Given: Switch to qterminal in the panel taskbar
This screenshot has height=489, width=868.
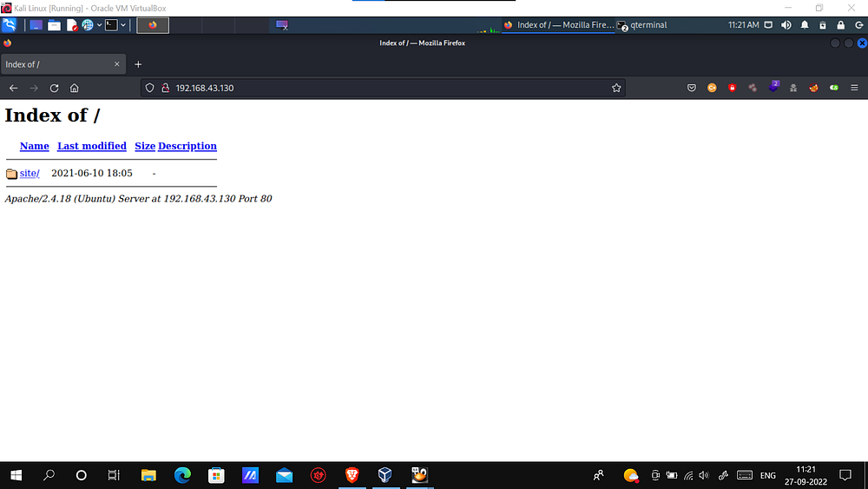Looking at the screenshot, I should [x=642, y=25].
